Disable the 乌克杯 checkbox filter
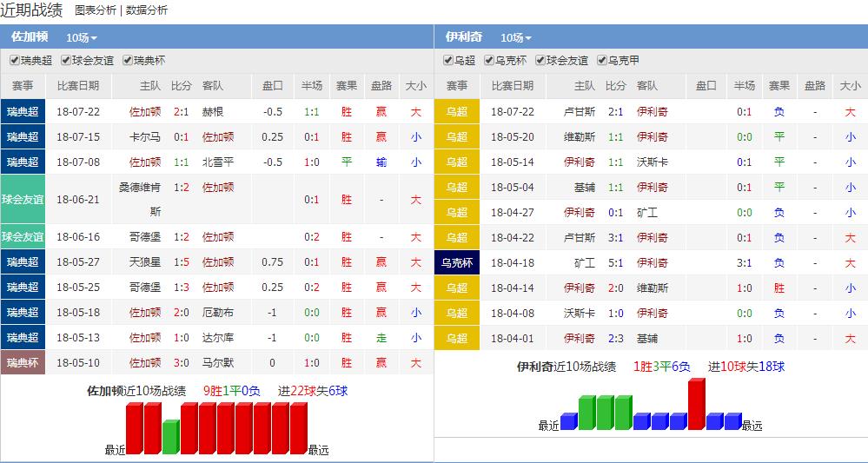The image size is (868, 463). pyautogui.click(x=487, y=61)
